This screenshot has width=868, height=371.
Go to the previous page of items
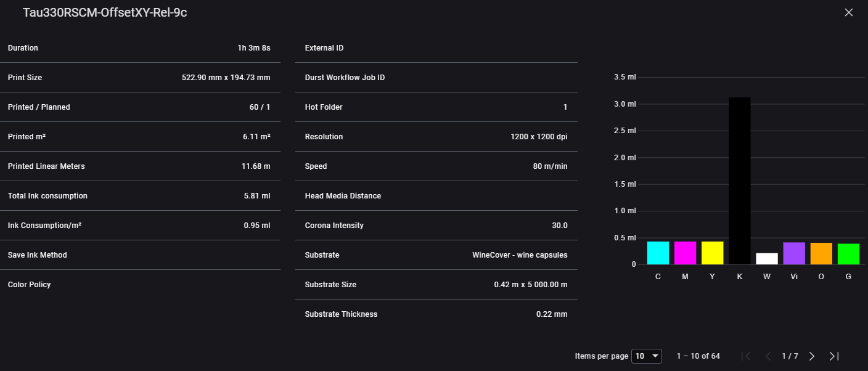click(x=768, y=356)
